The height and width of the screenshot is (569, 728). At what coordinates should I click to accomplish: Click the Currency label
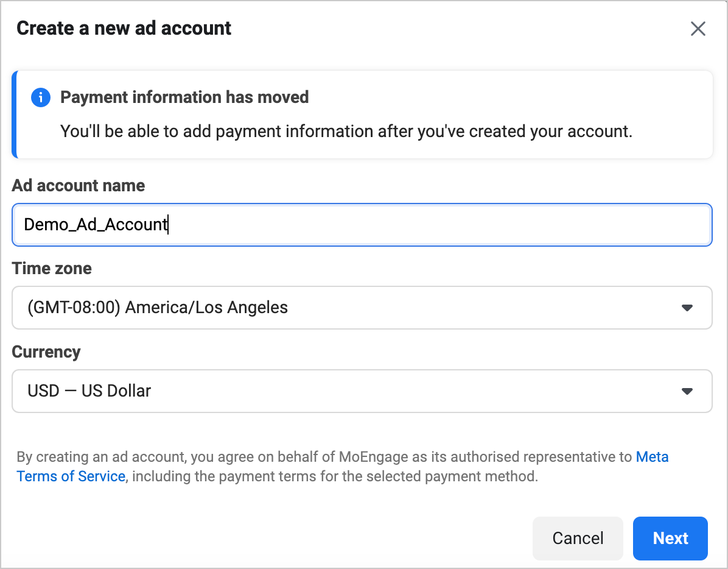click(x=46, y=352)
